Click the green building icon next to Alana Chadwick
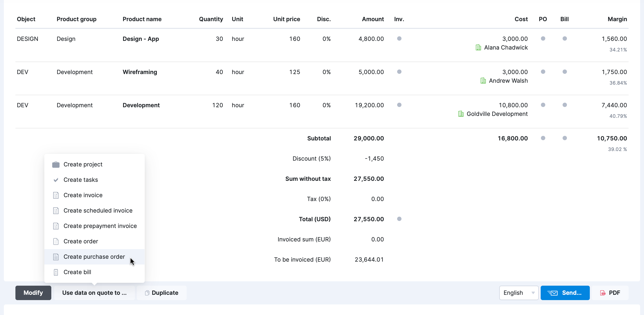644x315 pixels. click(478, 47)
